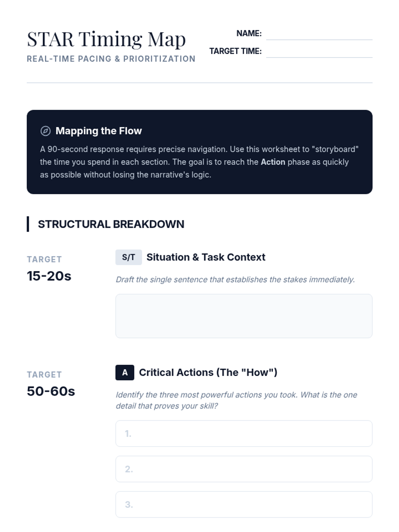Focus action field number 2
399x532 pixels.
[x=244, y=469]
